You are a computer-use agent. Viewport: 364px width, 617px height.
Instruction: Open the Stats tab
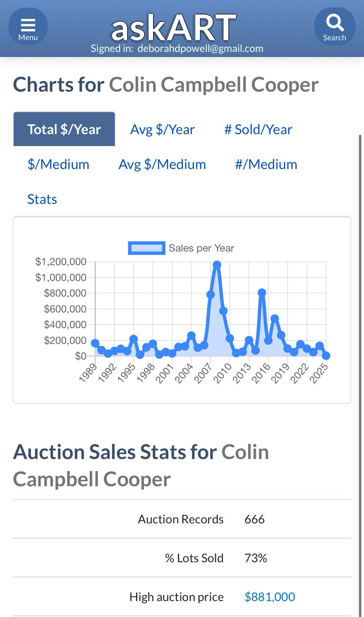42,199
